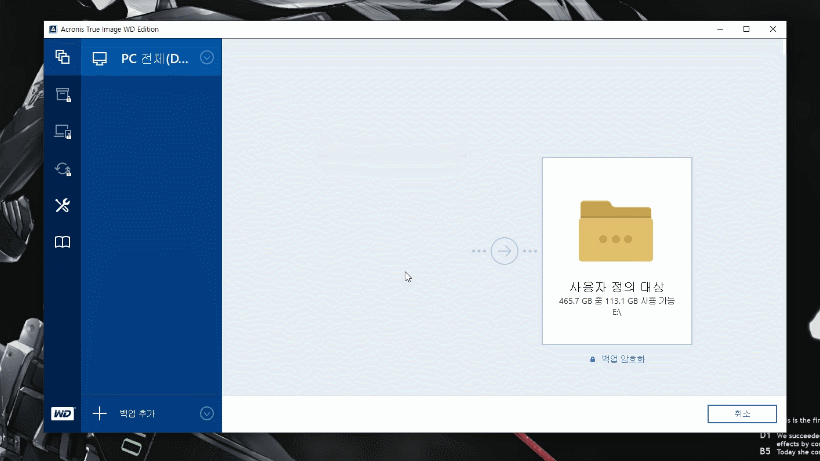The height and width of the screenshot is (461, 820).
Task: Click 백업 추가 label
Action: click(137, 413)
